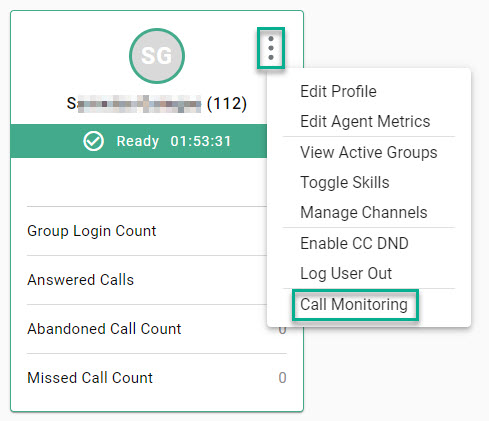Log the user out via menu

(346, 274)
